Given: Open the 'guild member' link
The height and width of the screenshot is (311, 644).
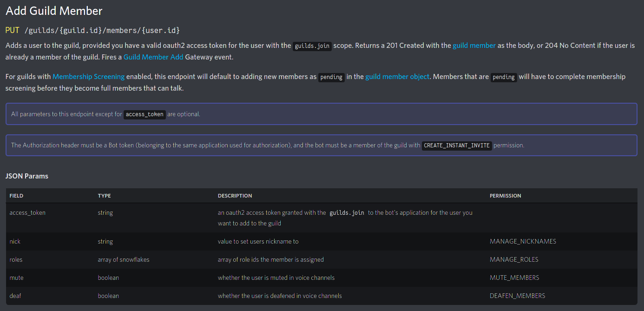Looking at the screenshot, I should [x=474, y=46].
